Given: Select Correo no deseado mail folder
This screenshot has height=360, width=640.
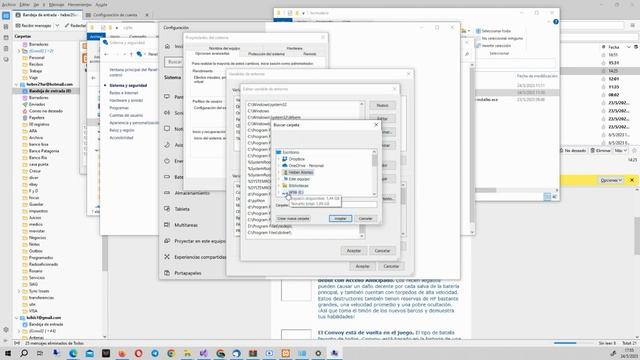Looking at the screenshot, I should (46, 111).
